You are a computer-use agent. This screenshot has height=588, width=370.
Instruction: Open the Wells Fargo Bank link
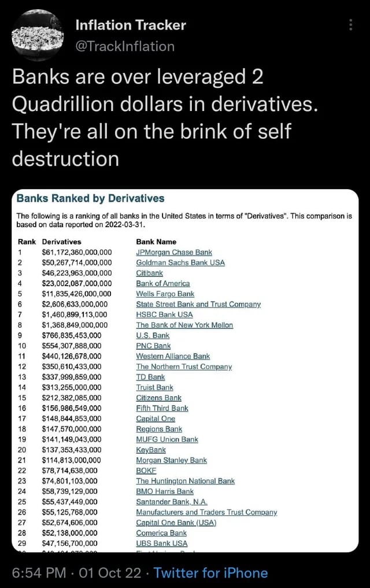tap(165, 294)
